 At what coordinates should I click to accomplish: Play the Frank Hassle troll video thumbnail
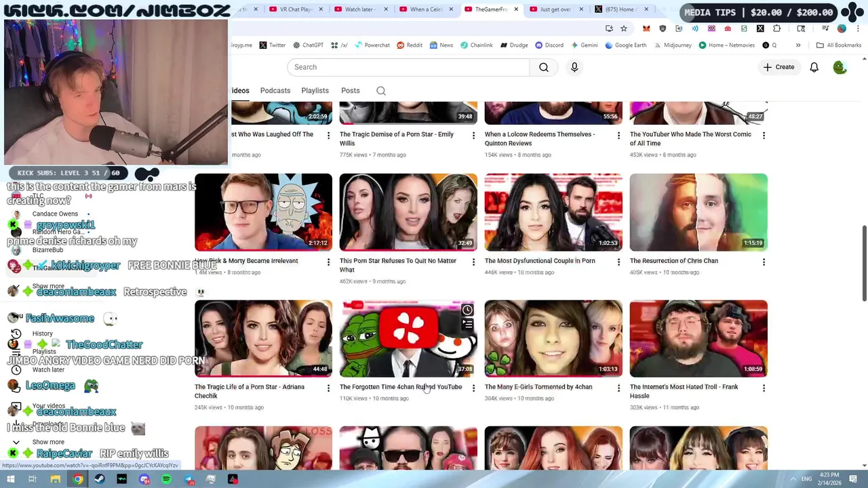[x=698, y=338]
